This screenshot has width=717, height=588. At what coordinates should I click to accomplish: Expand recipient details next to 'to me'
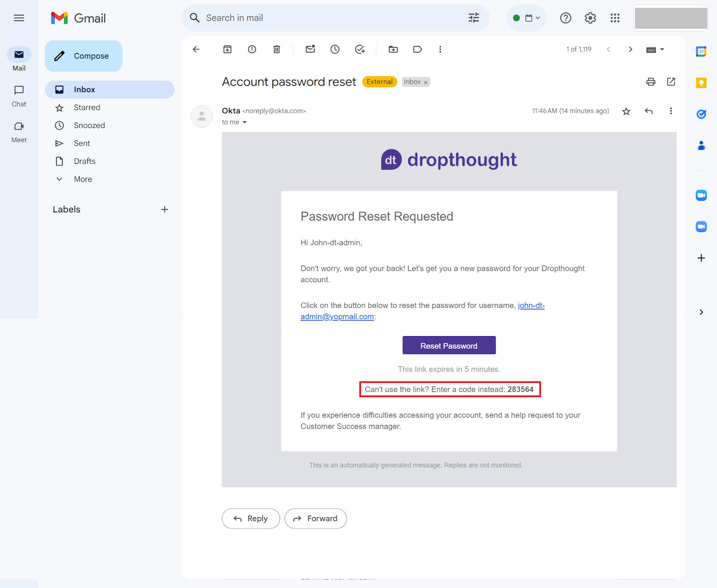[x=245, y=122]
